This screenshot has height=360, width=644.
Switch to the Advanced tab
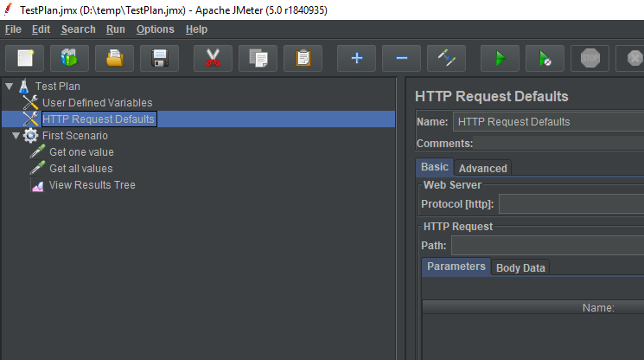[483, 168]
